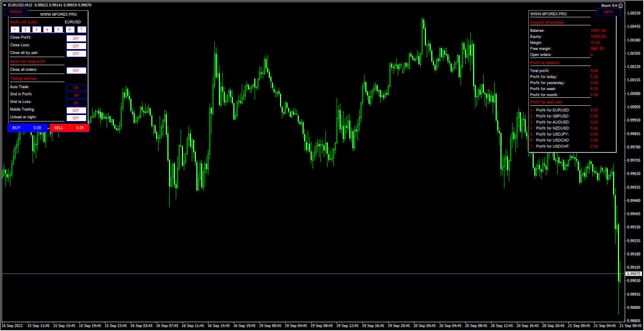
Task: Select pair button 7
Action: (x=82, y=30)
